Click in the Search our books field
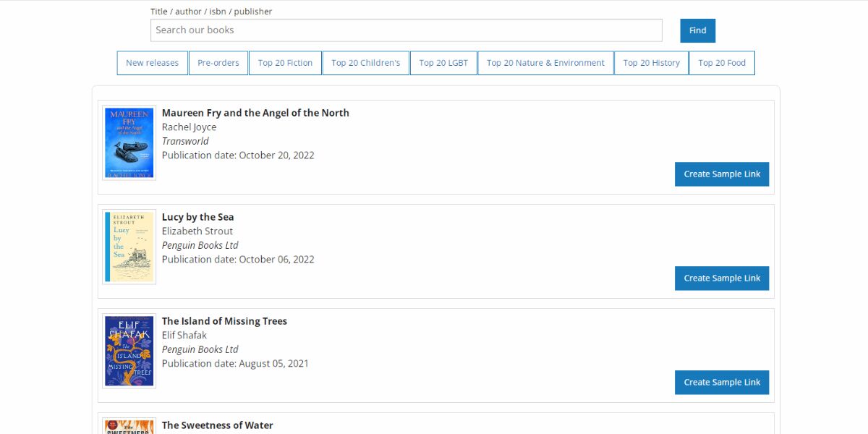868x434 pixels. tap(405, 30)
